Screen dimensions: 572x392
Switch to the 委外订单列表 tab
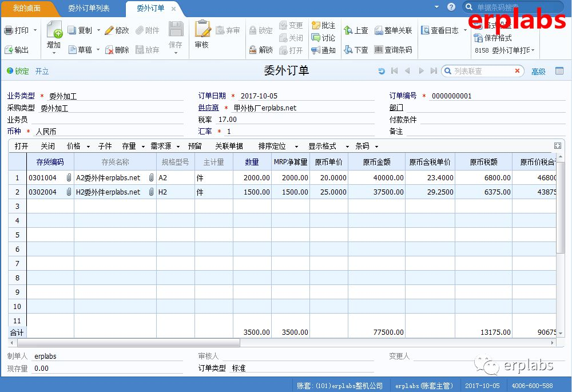(89, 9)
